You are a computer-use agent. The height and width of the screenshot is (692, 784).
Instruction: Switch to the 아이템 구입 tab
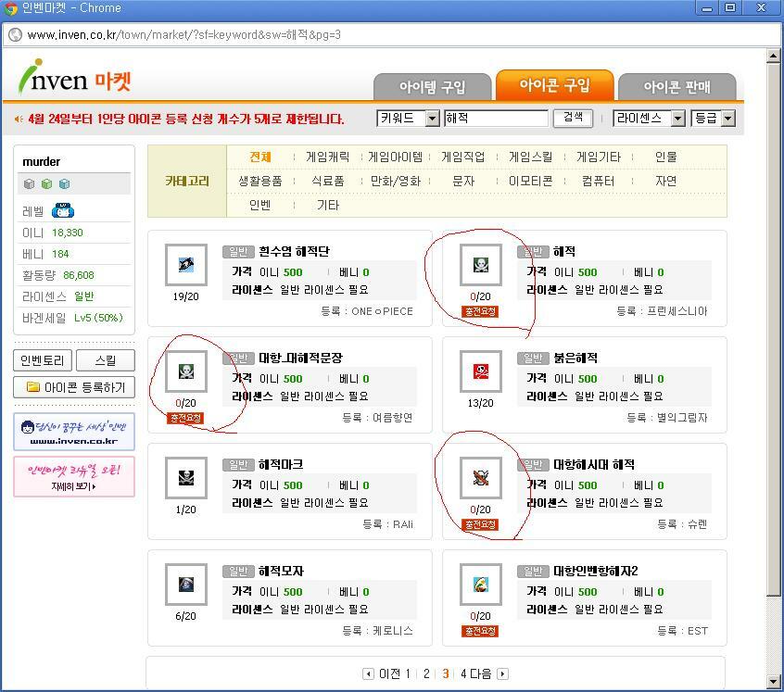(x=432, y=87)
